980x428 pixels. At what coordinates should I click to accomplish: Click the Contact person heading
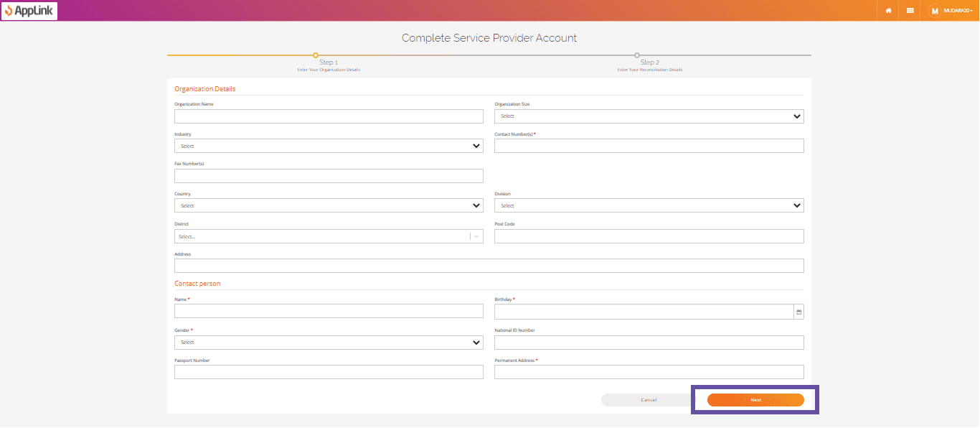tap(197, 284)
